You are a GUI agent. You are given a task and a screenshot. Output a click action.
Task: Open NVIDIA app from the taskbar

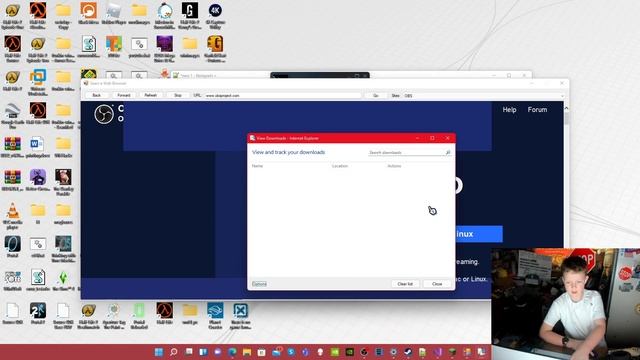pos(349,352)
